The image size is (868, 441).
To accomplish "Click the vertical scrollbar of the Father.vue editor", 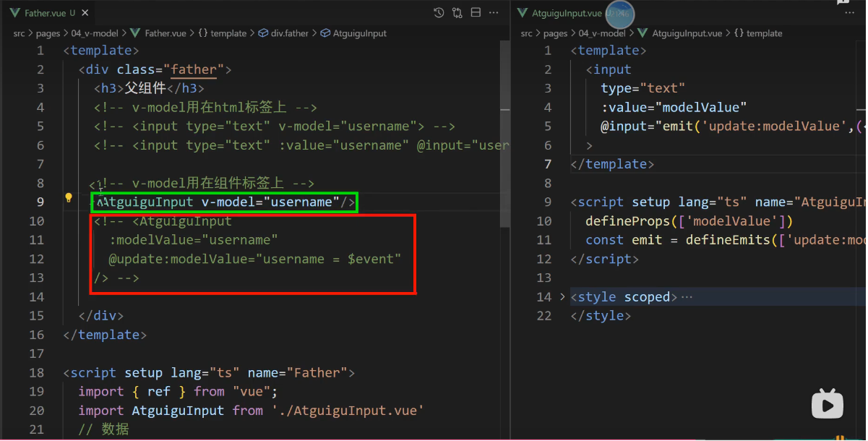I will tap(505, 134).
